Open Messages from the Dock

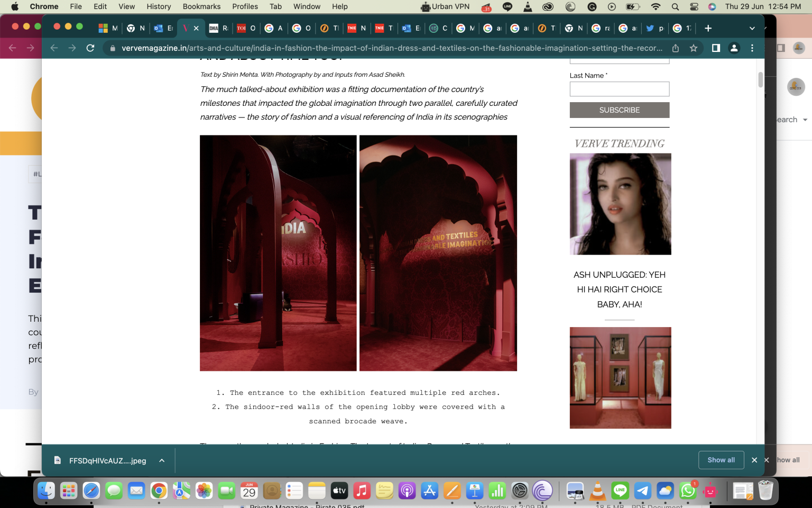114,491
